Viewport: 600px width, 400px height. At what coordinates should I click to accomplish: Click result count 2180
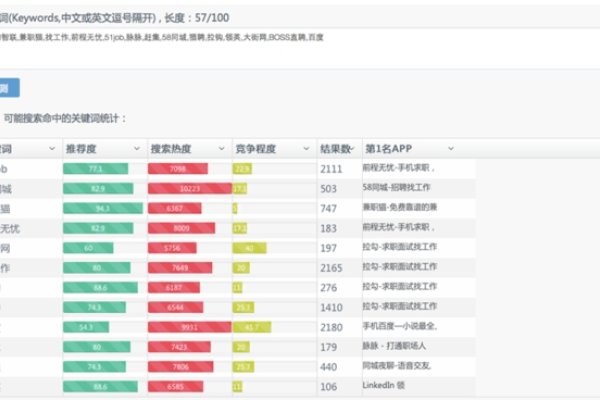pyautogui.click(x=331, y=327)
